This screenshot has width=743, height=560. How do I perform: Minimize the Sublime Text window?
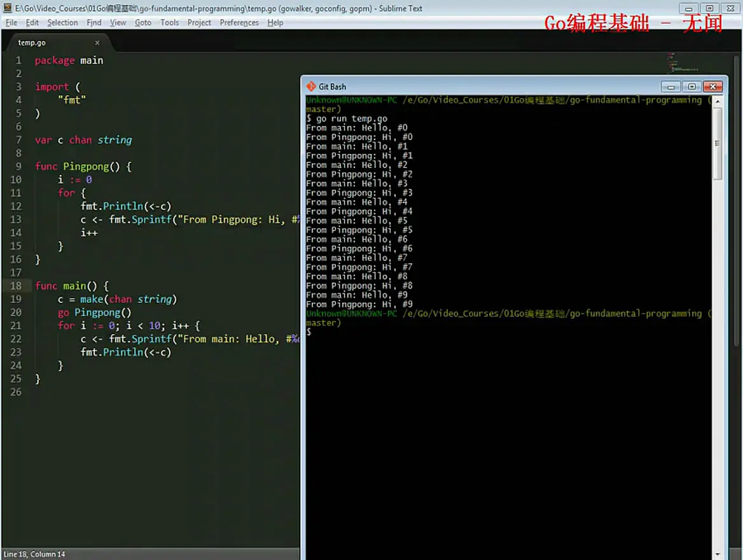pos(688,8)
